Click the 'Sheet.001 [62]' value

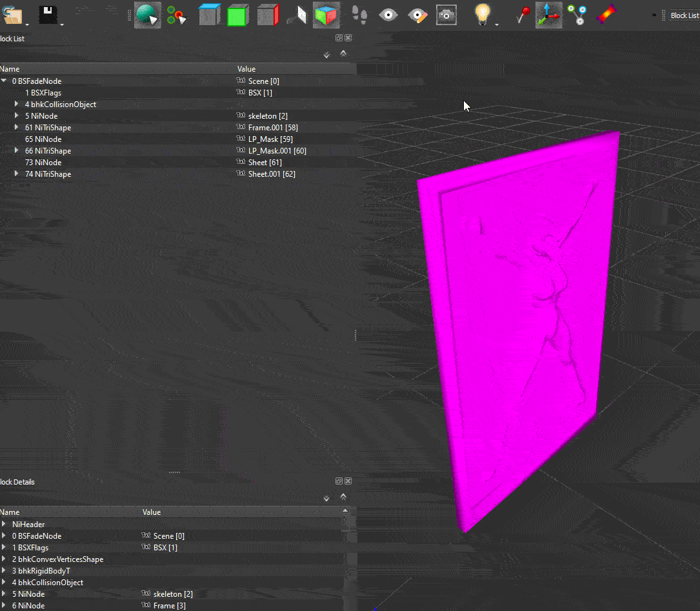(272, 174)
